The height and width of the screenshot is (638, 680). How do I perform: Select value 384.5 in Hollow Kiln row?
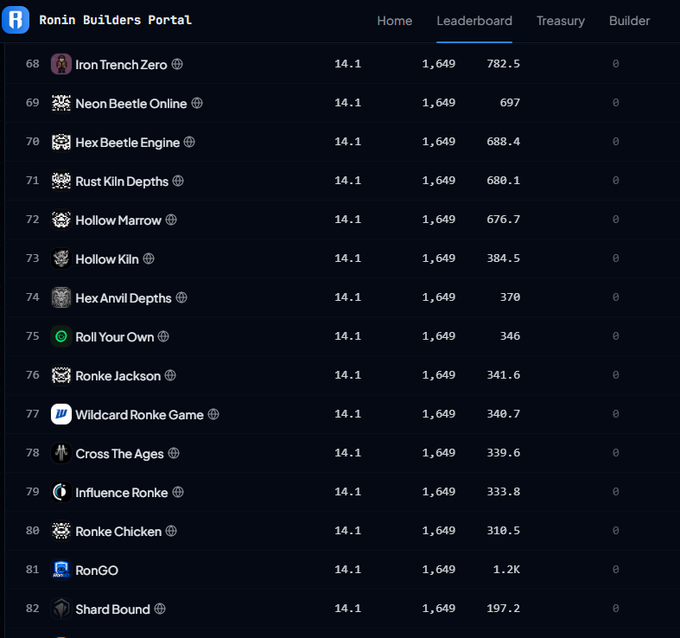pos(503,258)
